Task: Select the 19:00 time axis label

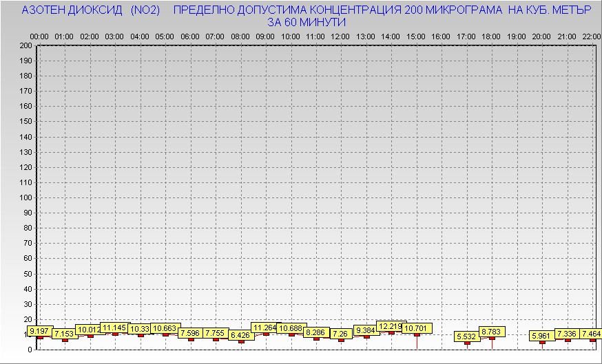Action: coord(517,36)
